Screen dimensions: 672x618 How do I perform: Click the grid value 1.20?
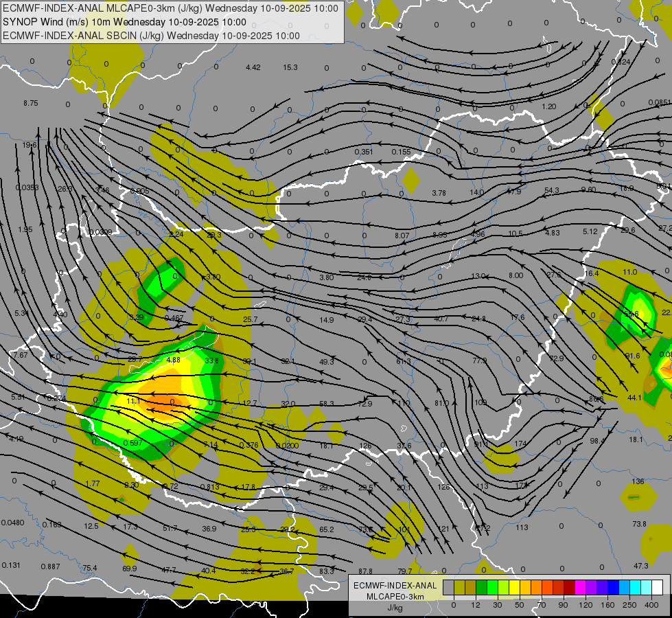coord(549,106)
